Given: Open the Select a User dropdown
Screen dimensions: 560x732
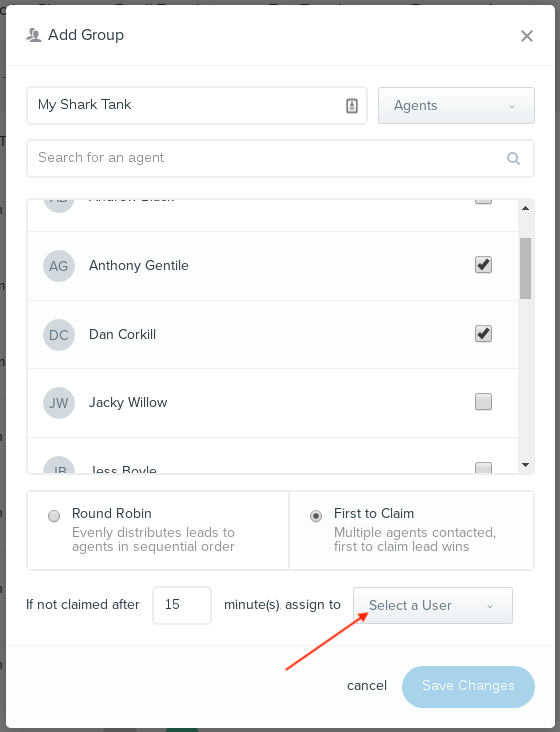Looking at the screenshot, I should (433, 605).
